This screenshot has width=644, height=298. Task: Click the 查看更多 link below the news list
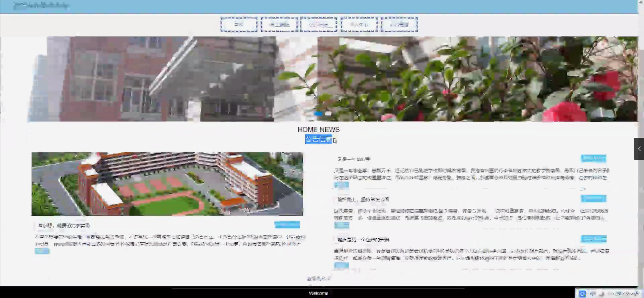(x=318, y=278)
